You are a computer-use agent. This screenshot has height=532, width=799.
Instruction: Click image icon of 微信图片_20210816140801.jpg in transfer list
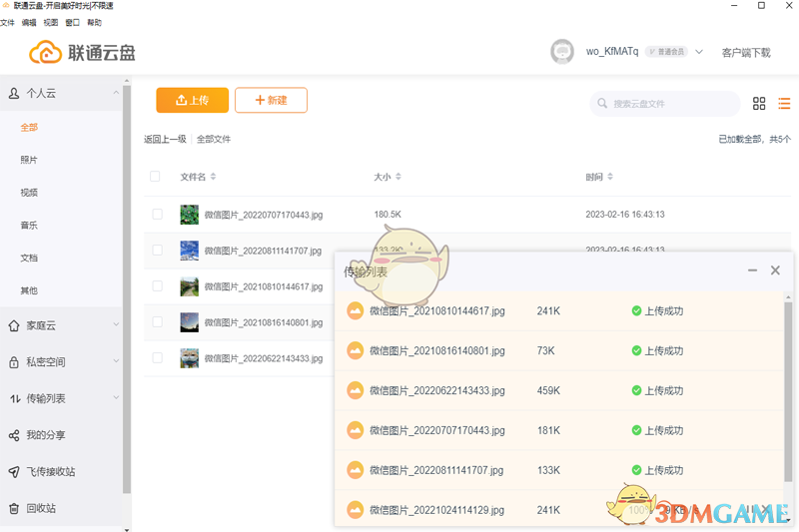click(x=356, y=350)
